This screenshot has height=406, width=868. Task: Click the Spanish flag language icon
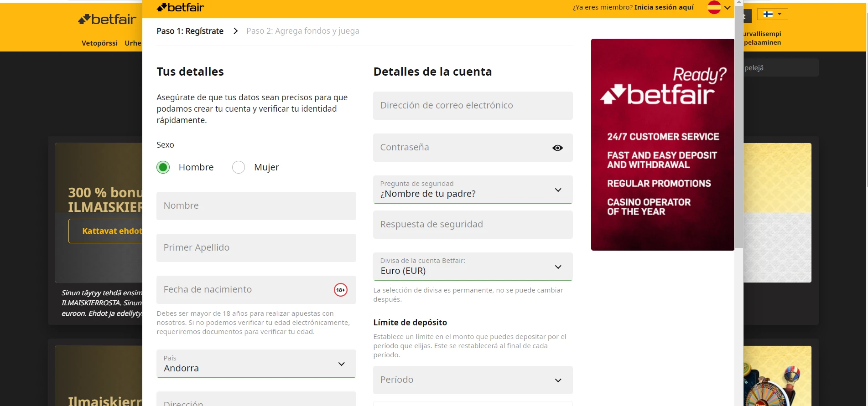714,7
